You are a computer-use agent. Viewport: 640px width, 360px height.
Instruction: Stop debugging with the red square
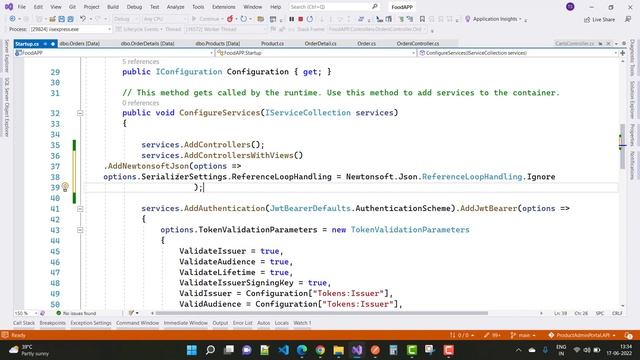300,19
